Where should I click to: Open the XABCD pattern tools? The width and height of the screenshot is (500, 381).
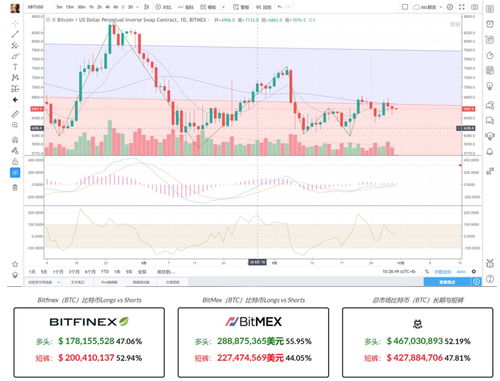[15, 78]
